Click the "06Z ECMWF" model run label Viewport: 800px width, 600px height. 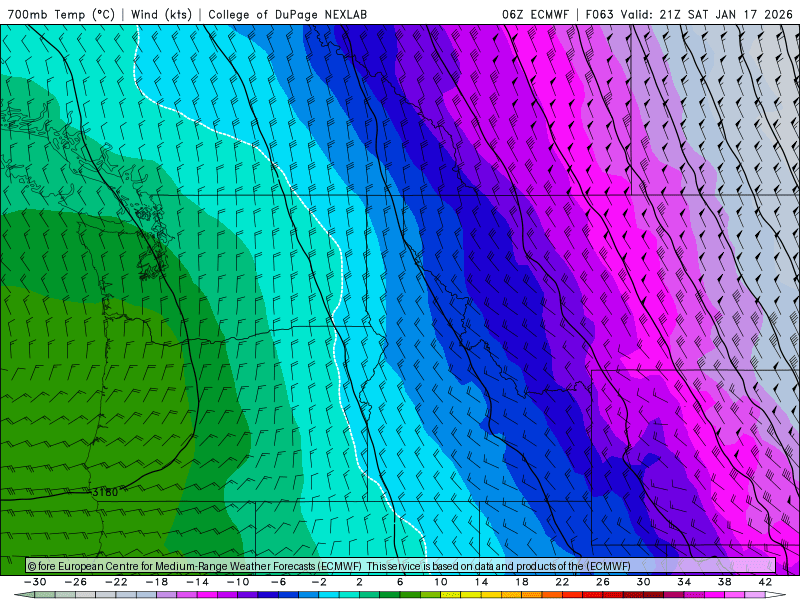pos(535,14)
